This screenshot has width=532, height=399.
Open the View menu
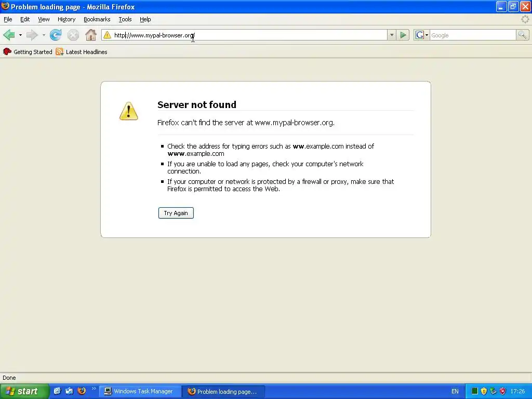(x=44, y=19)
